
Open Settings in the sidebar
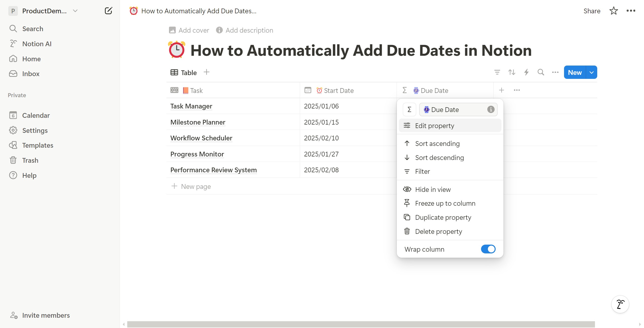click(35, 130)
